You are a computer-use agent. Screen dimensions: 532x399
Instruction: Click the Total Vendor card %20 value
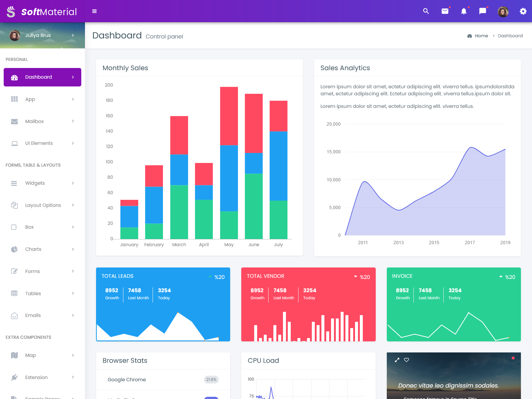click(365, 277)
